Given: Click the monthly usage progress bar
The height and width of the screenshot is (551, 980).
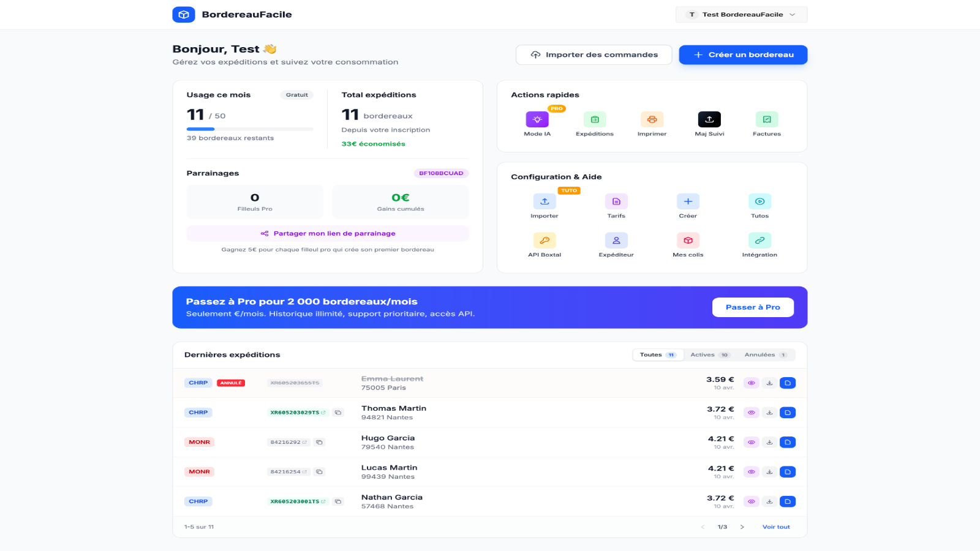Looking at the screenshot, I should tap(250, 129).
